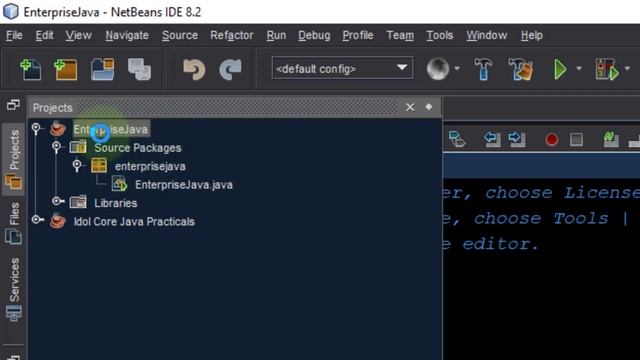
Task: Click the next bookmark arrow icon
Action: pos(516,139)
